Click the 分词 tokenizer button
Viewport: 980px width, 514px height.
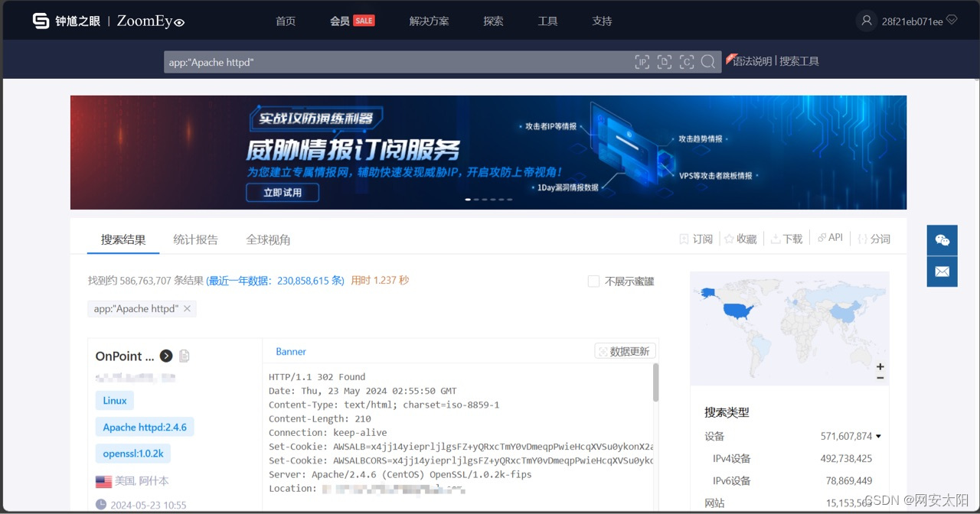click(x=874, y=239)
